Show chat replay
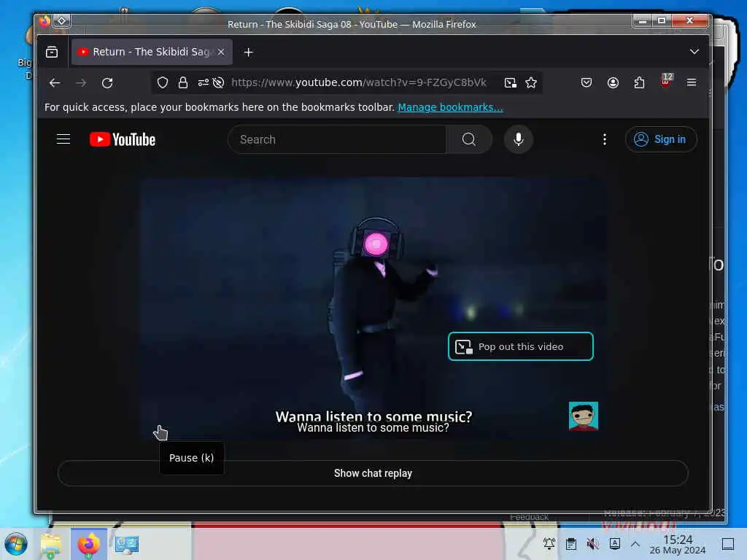747x560 pixels. click(x=373, y=472)
